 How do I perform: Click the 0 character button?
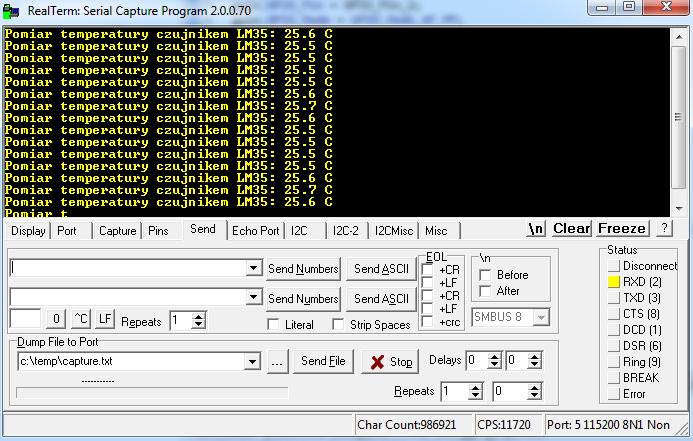pos(56,319)
